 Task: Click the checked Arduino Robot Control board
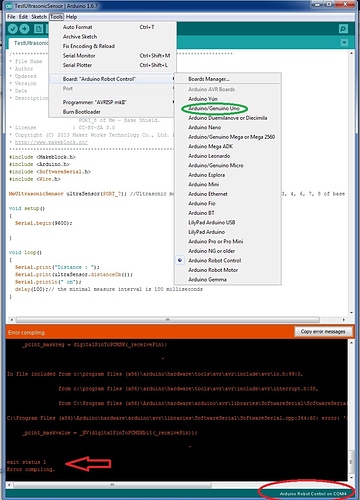click(228, 260)
